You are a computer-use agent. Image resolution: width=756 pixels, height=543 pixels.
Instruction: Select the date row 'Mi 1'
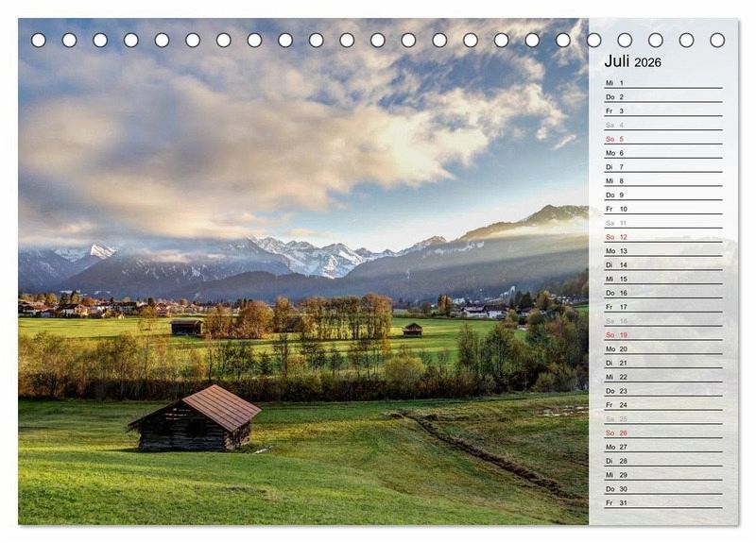pyautogui.click(x=661, y=83)
